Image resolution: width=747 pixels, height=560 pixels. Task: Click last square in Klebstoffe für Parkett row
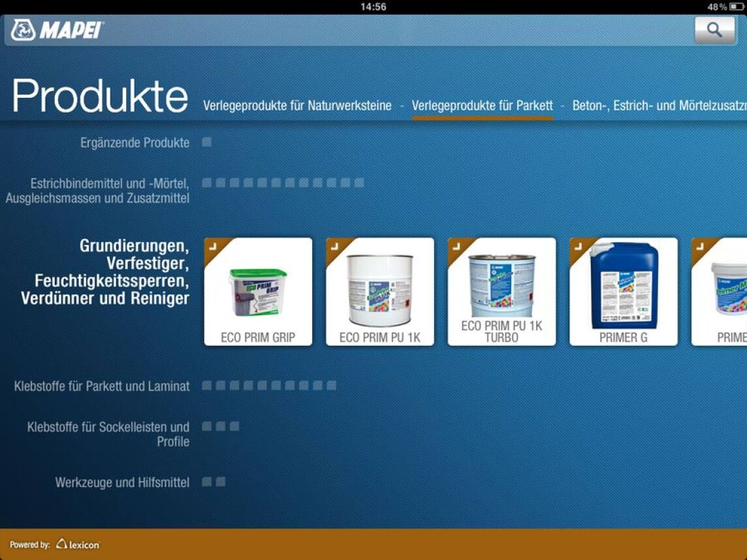[332, 385]
